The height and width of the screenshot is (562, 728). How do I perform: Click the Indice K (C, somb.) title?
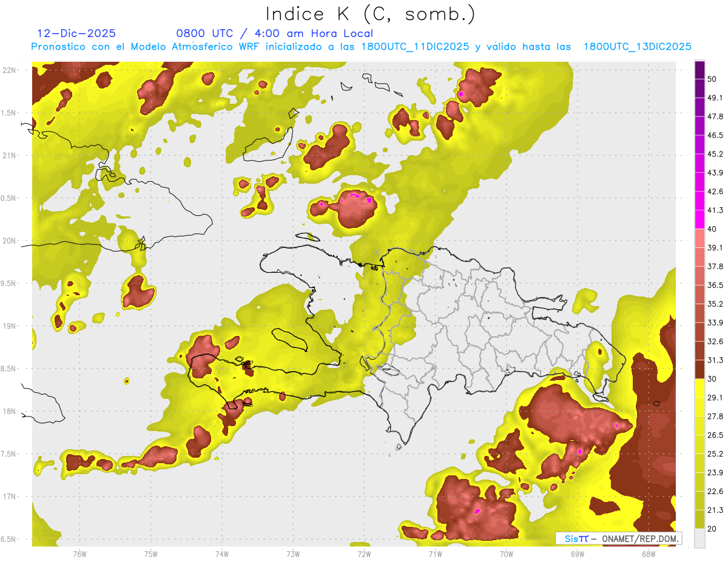(x=371, y=13)
